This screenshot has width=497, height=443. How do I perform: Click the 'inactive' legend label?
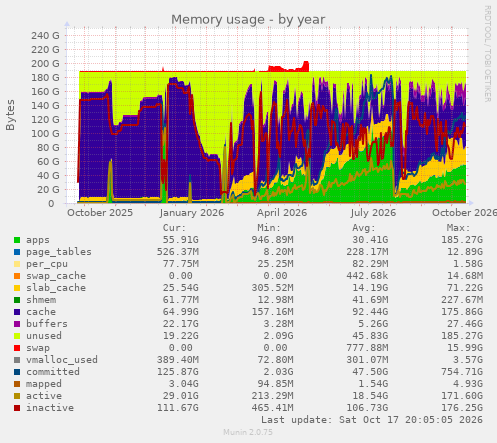click(x=50, y=408)
